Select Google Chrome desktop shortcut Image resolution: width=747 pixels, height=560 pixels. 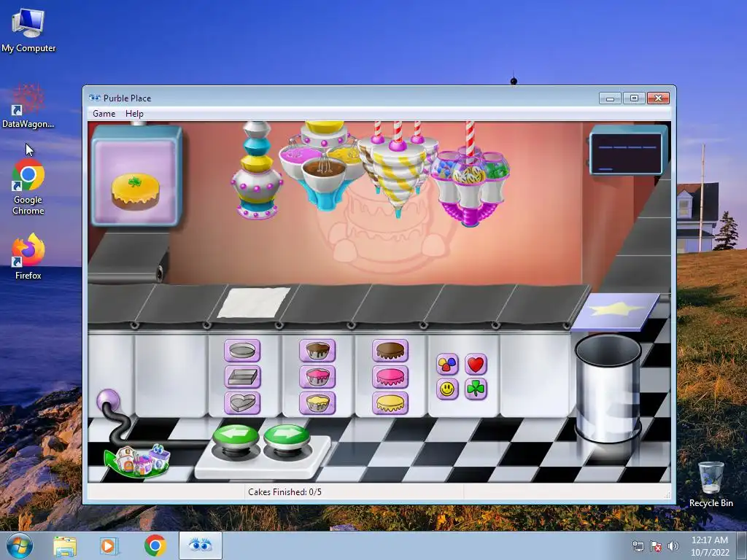pyautogui.click(x=28, y=187)
